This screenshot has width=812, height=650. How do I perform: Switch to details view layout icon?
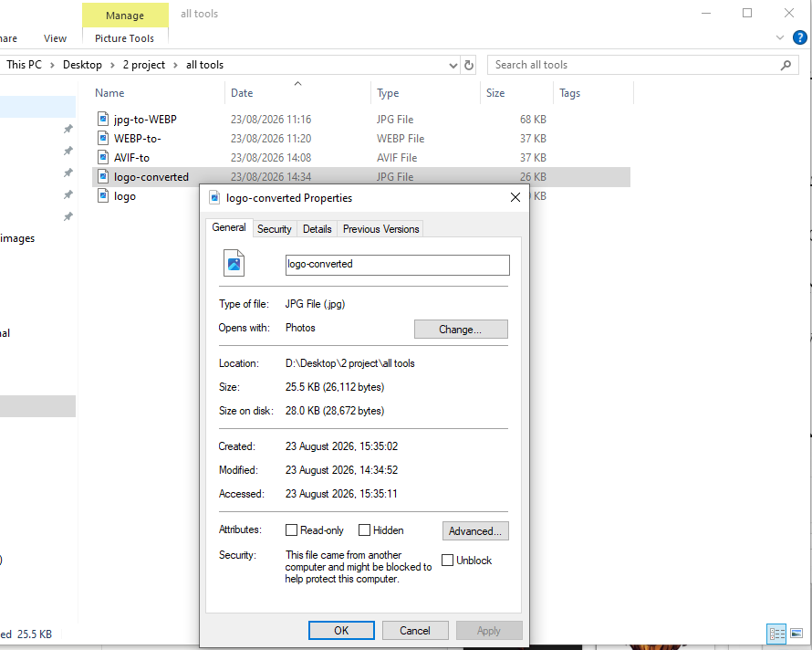(776, 634)
